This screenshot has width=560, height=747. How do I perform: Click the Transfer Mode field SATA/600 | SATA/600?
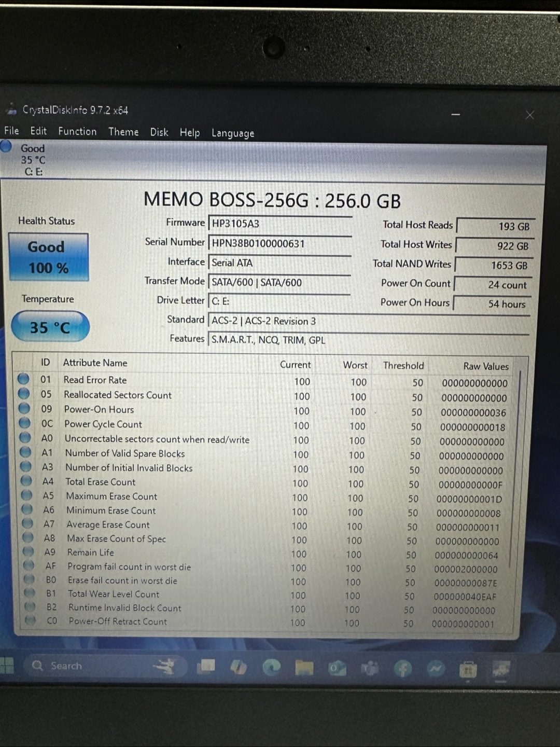tap(279, 283)
